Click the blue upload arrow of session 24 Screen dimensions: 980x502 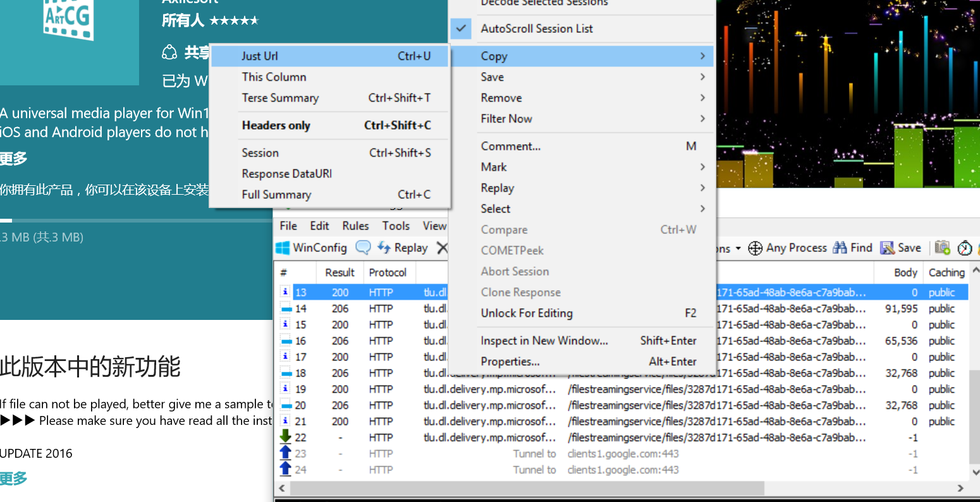[x=285, y=468]
